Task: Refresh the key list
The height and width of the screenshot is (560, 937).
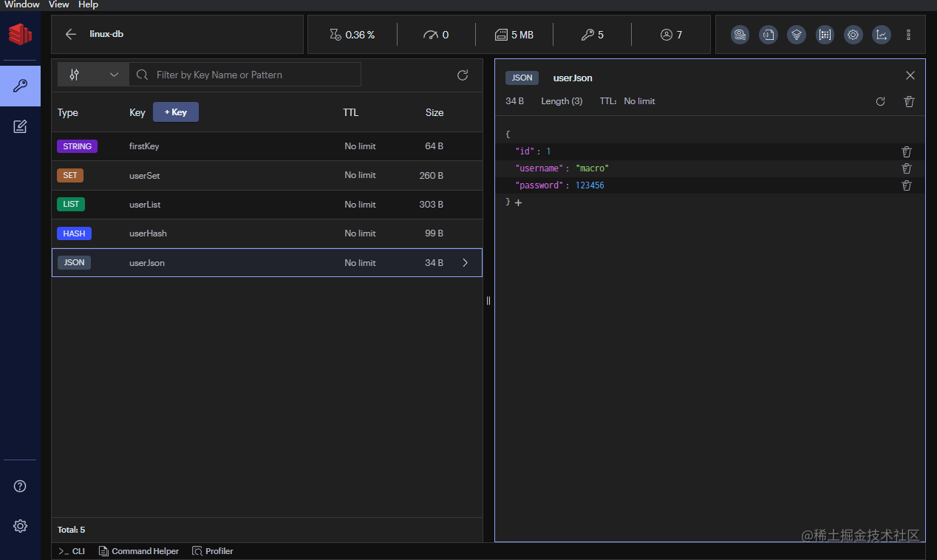Action: (463, 75)
